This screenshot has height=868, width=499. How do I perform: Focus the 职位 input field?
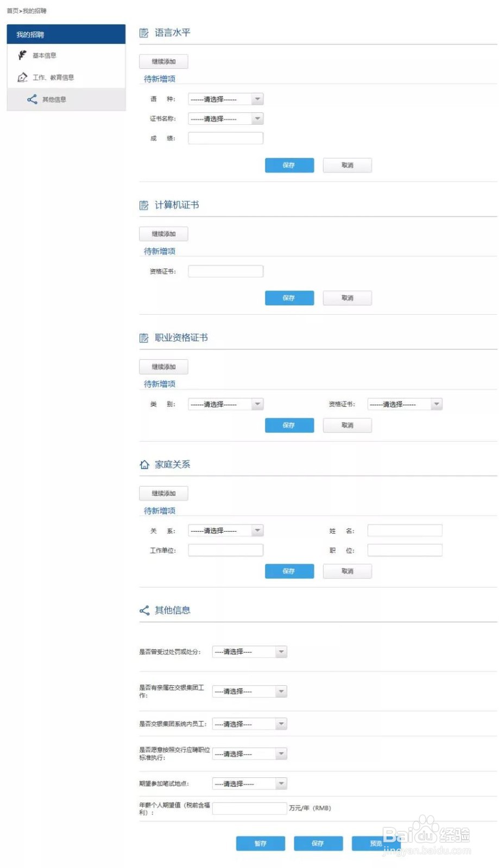[405, 550]
